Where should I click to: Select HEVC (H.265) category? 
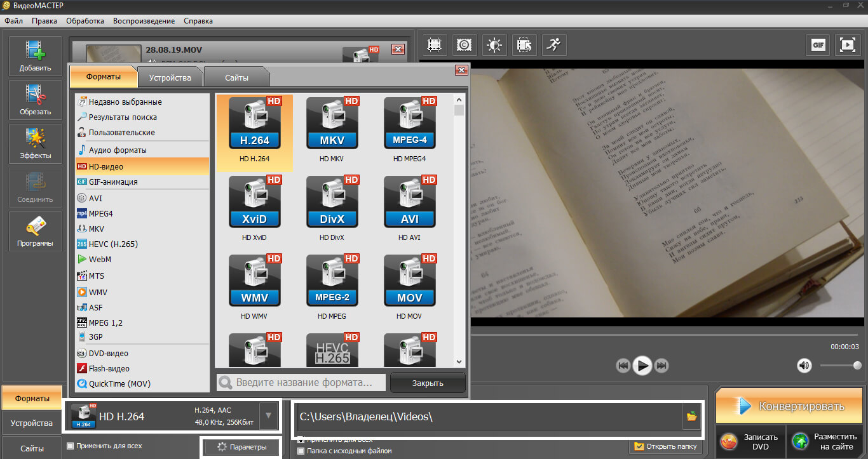142,244
